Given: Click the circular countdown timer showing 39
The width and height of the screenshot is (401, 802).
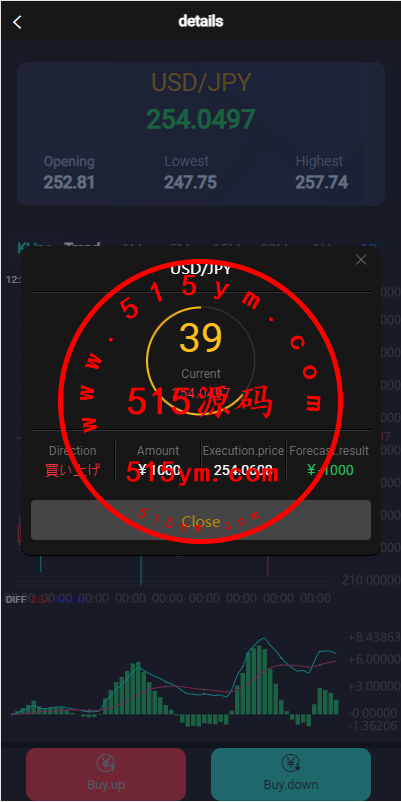Looking at the screenshot, I should pos(200,361).
